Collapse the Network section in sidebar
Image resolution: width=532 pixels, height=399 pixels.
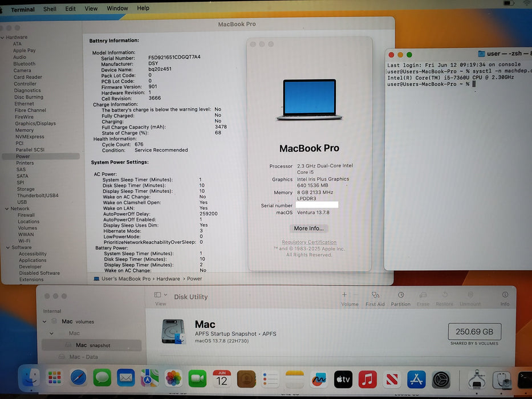point(7,209)
